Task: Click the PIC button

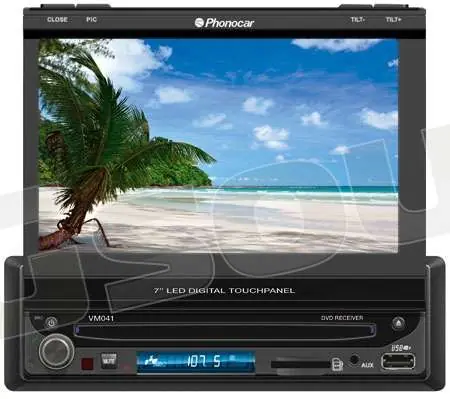Action: (x=91, y=20)
